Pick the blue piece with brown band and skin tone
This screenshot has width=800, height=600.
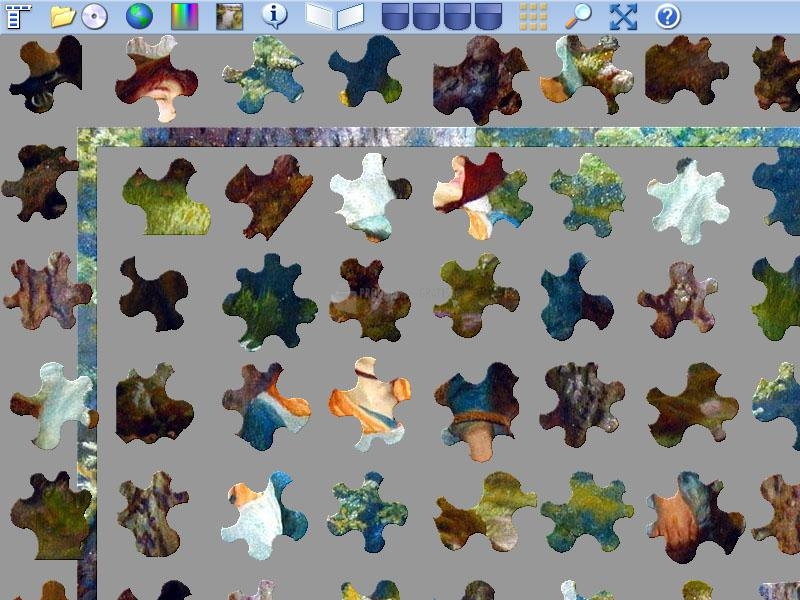coord(478,411)
